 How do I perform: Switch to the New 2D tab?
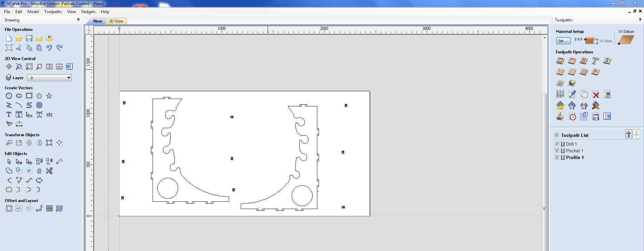click(98, 21)
